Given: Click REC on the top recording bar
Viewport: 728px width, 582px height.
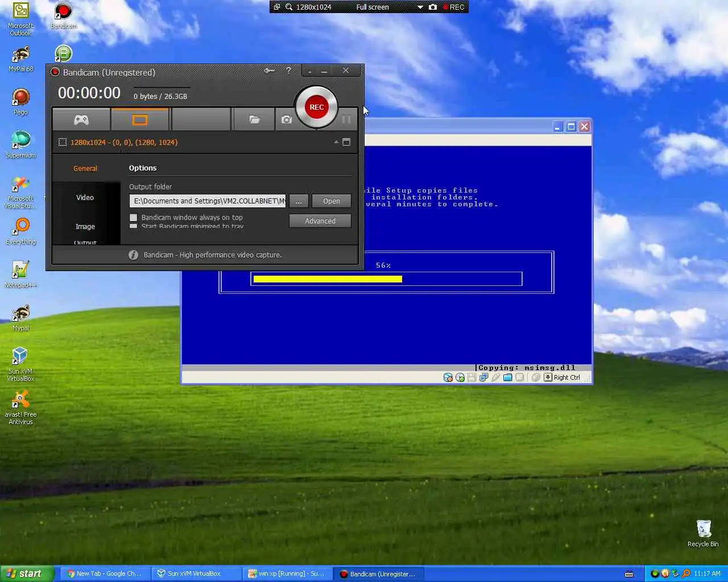Looking at the screenshot, I should pyautogui.click(x=454, y=7).
